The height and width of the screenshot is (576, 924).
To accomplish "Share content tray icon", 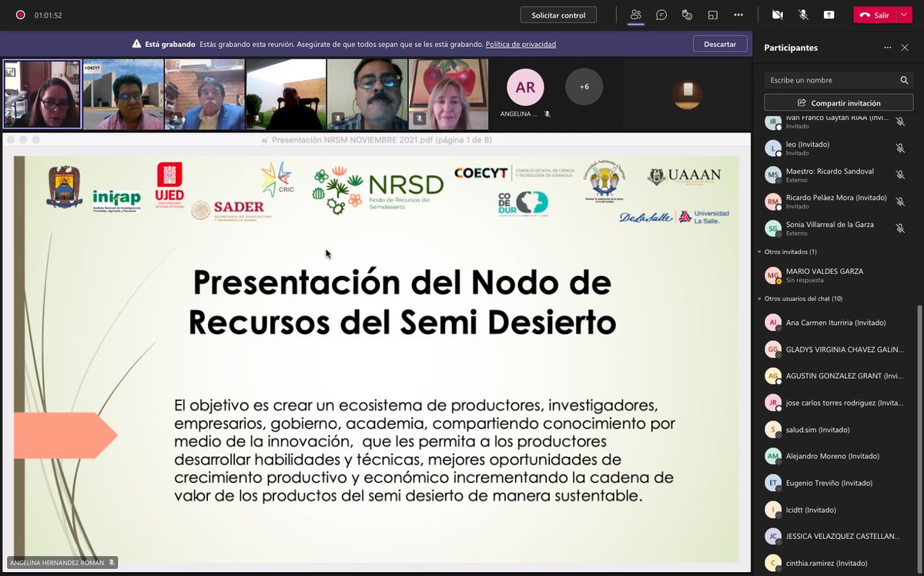I will point(829,15).
